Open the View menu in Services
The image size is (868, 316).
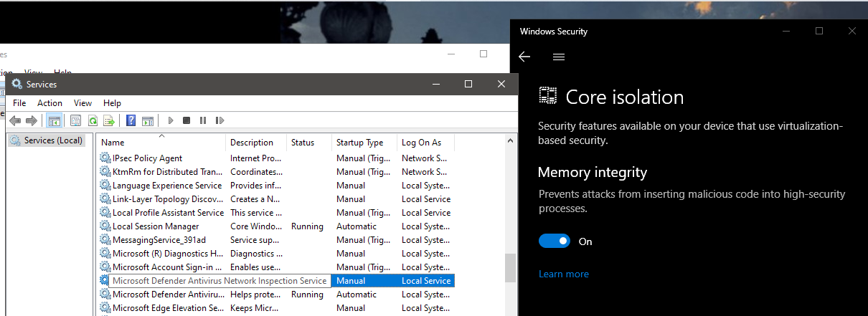(x=82, y=103)
